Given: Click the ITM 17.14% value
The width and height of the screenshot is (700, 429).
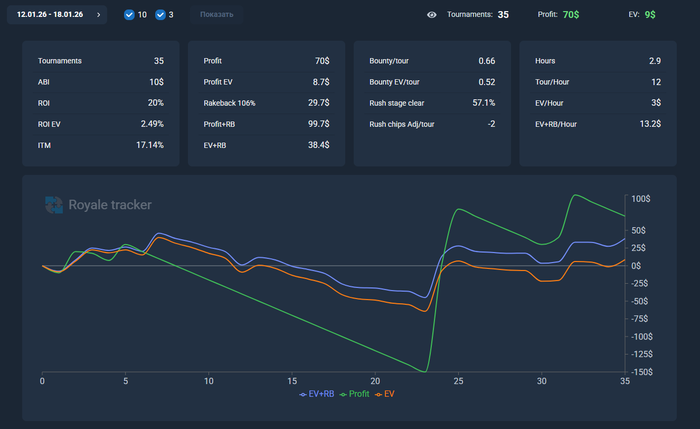Looking at the screenshot, I should click(150, 145).
